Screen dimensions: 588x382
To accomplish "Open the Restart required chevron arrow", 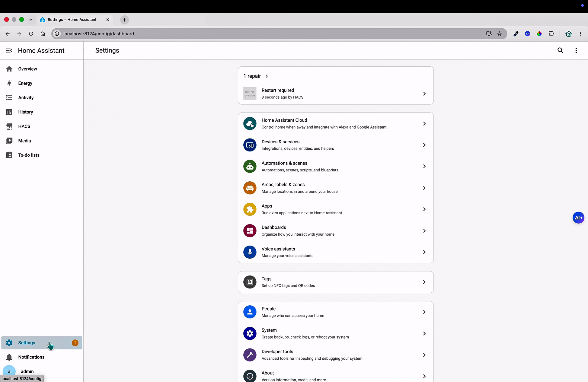I will coord(424,94).
